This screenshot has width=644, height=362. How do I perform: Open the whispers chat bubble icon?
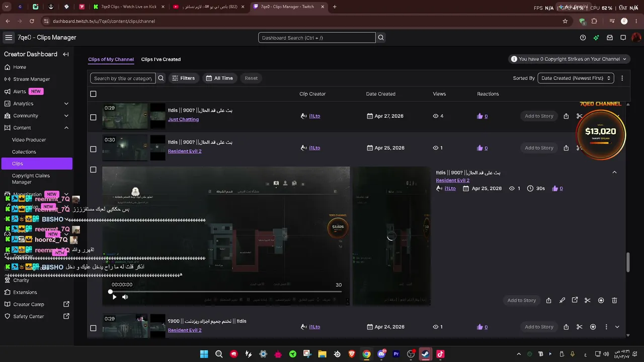coord(623,38)
